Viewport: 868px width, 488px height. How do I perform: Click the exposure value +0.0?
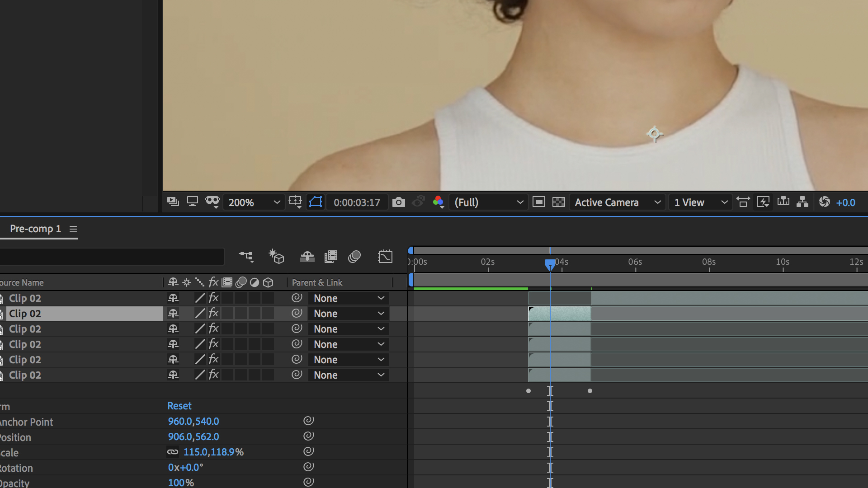tap(845, 202)
